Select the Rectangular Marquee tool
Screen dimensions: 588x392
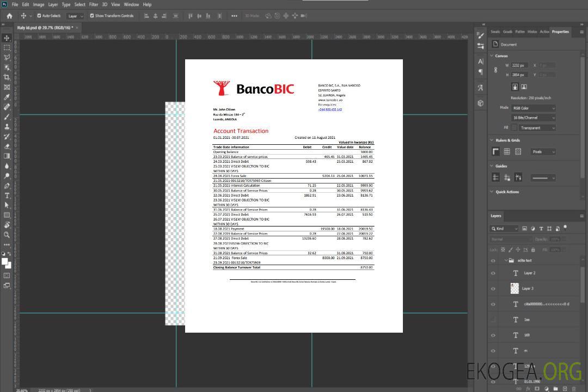click(7, 48)
